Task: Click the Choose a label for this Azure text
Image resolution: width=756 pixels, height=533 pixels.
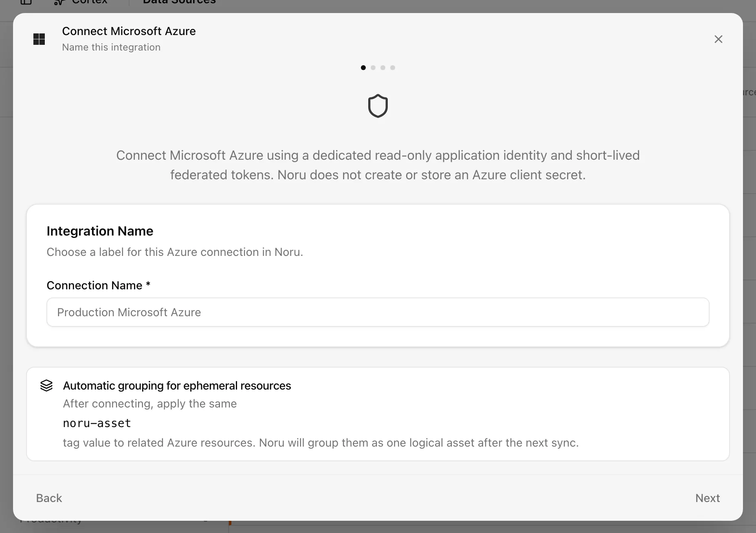Action: click(x=175, y=252)
